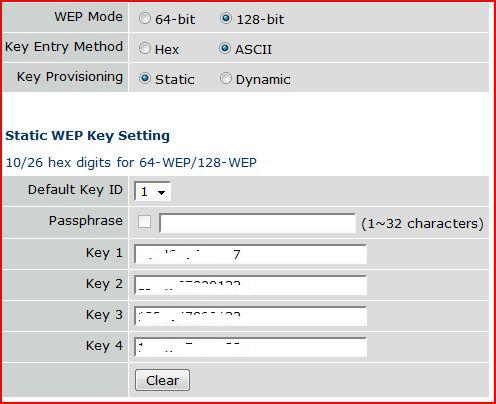Select the Key 3 input field

251,316
